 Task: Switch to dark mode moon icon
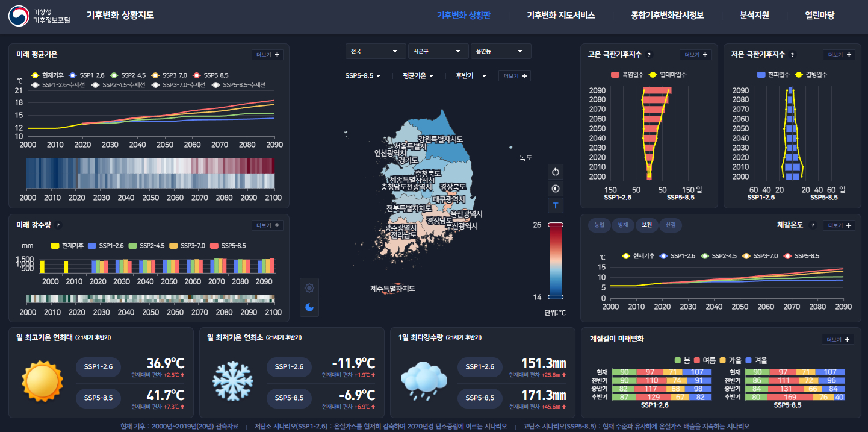(309, 307)
